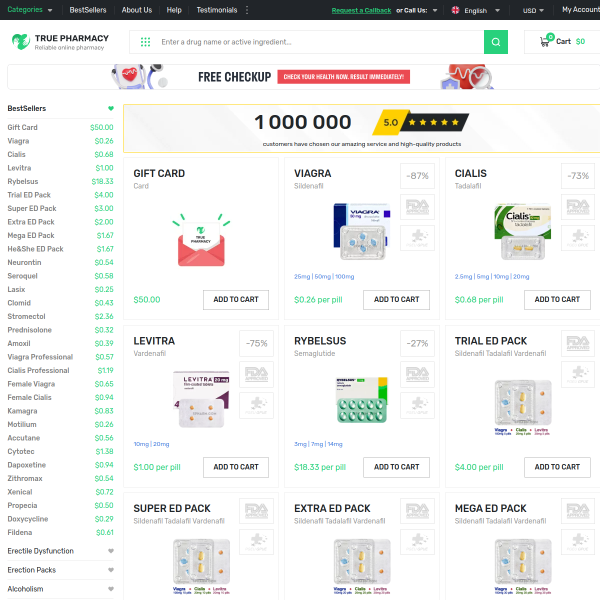Open the Testimonials menu item
The width and height of the screenshot is (600, 600).
coord(218,10)
